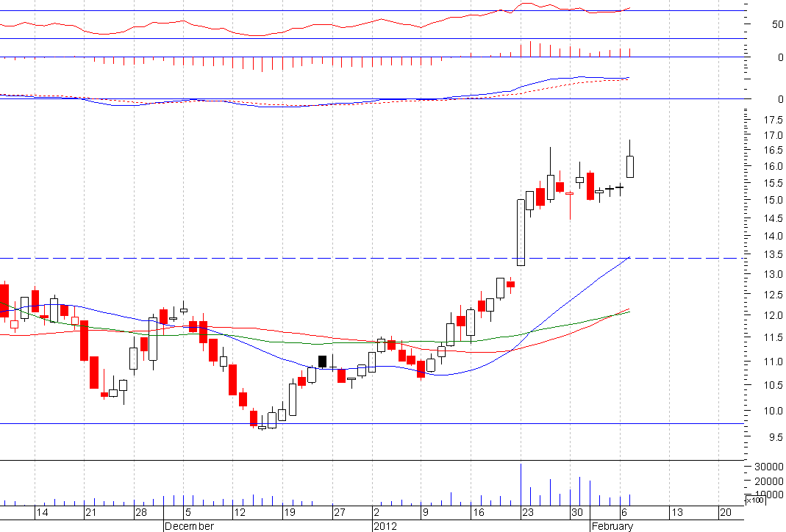The height and width of the screenshot is (532, 786).
Task: Select the 12.0 price level label
Action: click(773, 315)
